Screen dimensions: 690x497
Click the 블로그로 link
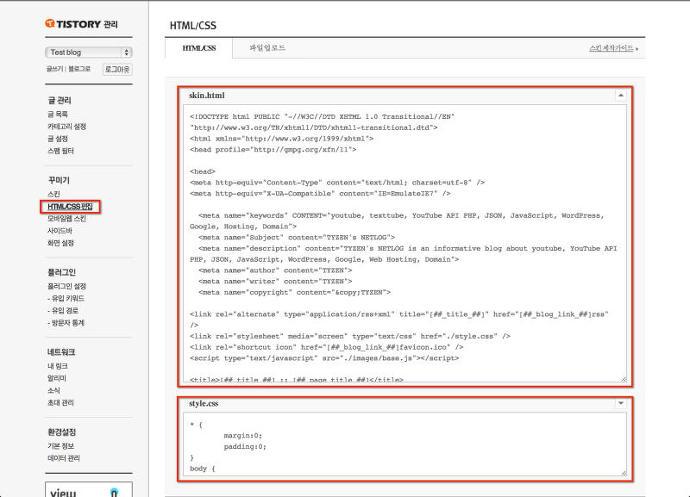[79, 69]
